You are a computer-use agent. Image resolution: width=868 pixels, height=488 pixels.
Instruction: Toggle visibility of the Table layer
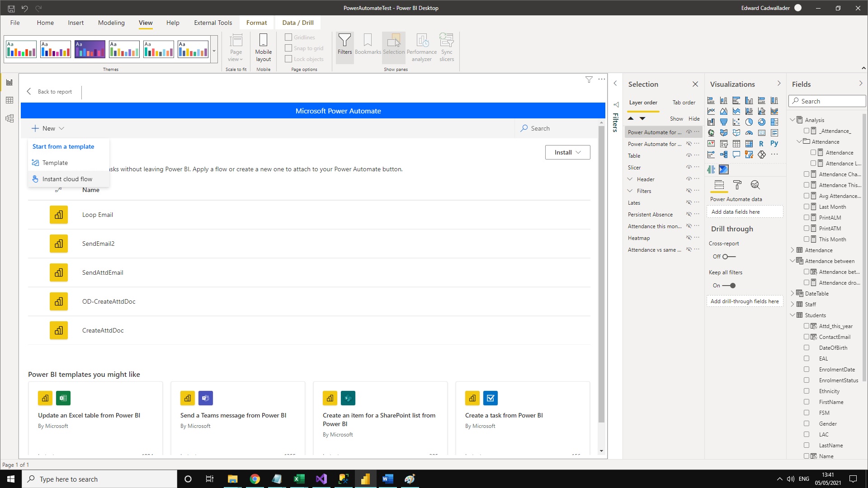689,155
